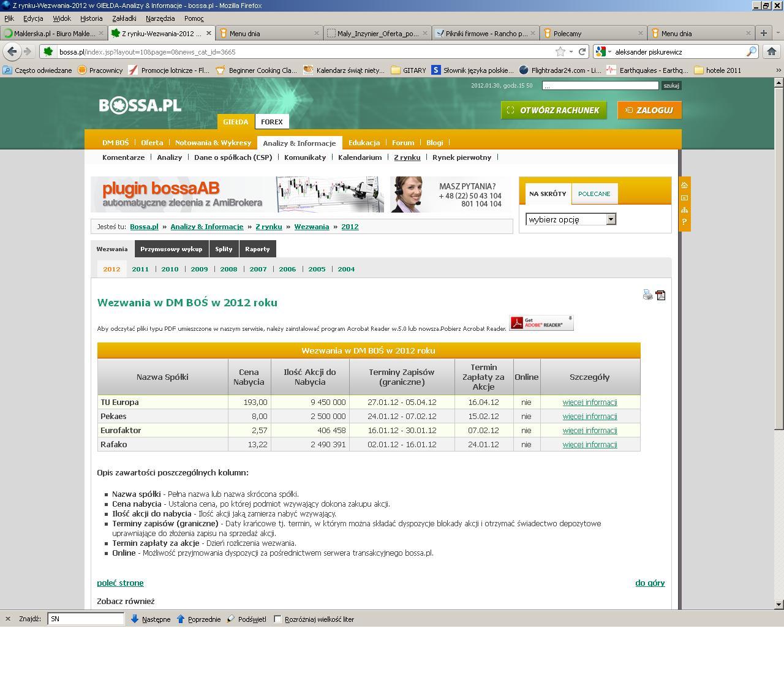Open the Narzędzia menu
This screenshot has width=784, height=688.
tap(160, 18)
